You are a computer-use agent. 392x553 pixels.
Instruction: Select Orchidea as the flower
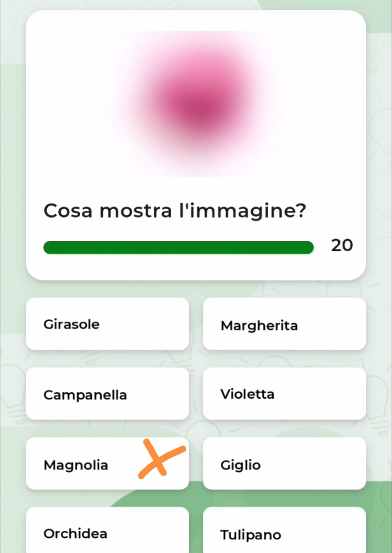pos(107,530)
